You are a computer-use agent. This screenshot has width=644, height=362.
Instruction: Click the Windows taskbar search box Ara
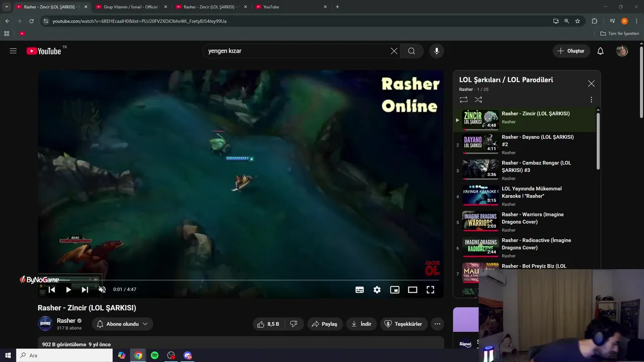64,355
